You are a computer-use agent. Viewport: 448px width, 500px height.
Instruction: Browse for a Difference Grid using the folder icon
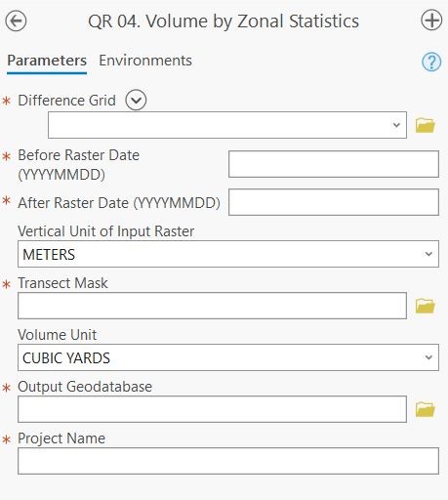coord(426,125)
